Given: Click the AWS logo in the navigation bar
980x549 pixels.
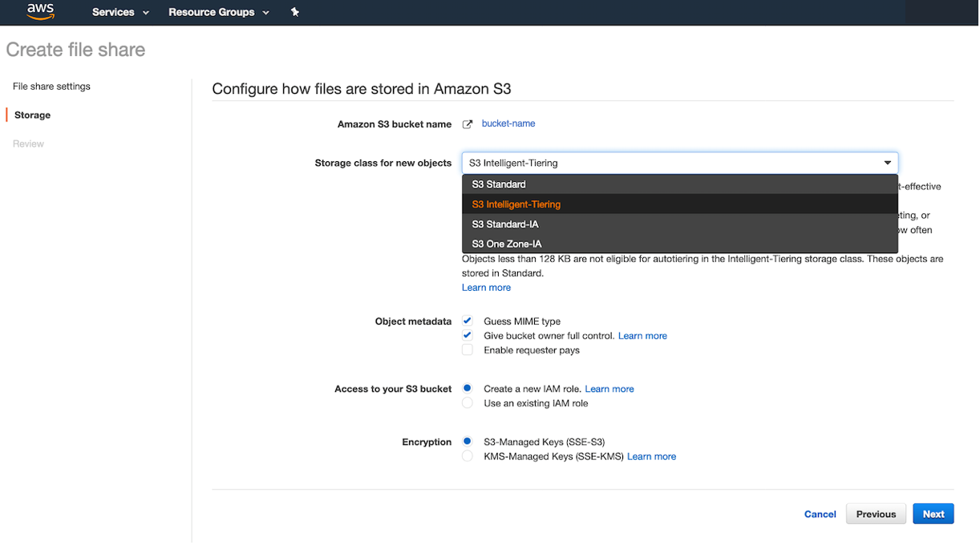Looking at the screenshot, I should (40, 12).
